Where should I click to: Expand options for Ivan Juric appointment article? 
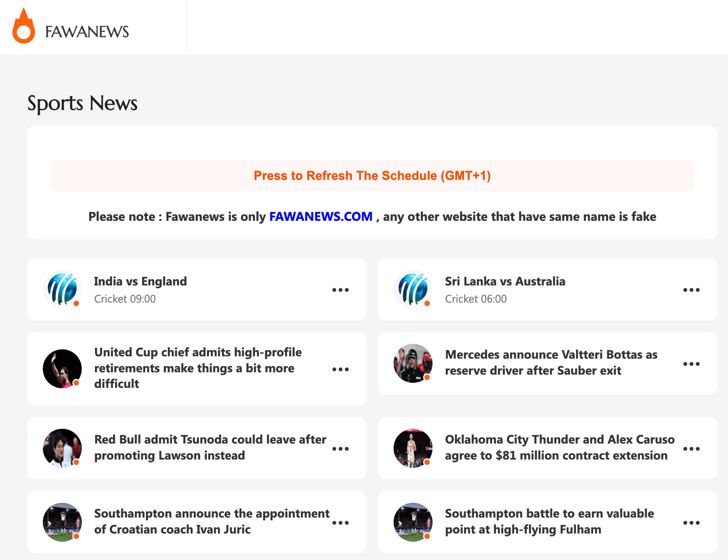coord(340,523)
